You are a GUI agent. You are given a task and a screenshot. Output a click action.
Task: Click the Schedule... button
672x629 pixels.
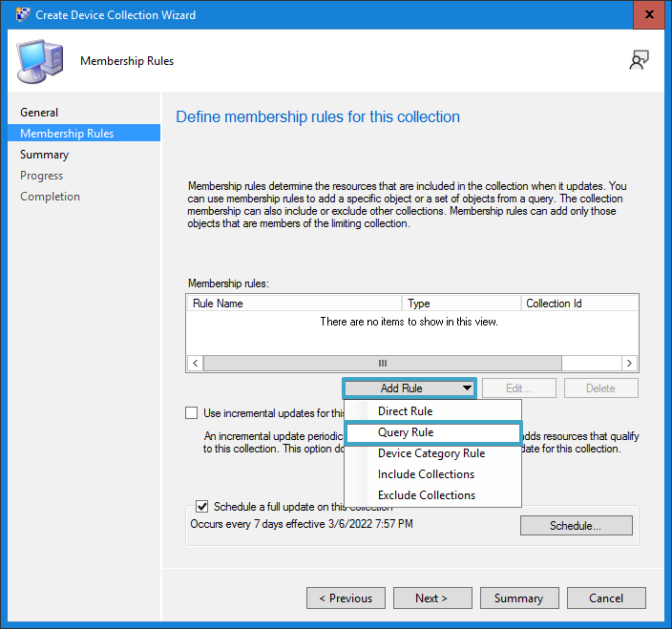(x=576, y=525)
